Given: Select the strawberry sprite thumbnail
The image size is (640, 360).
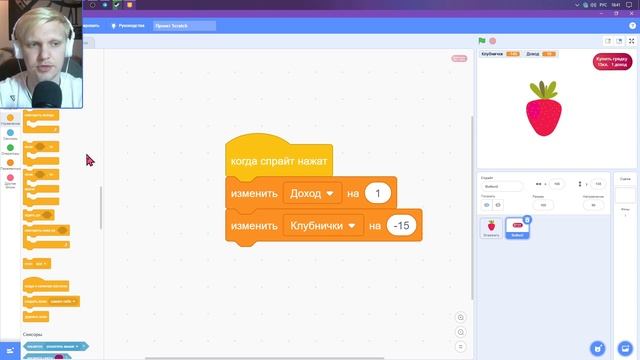Looking at the screenshot, I should pyautogui.click(x=491, y=228).
